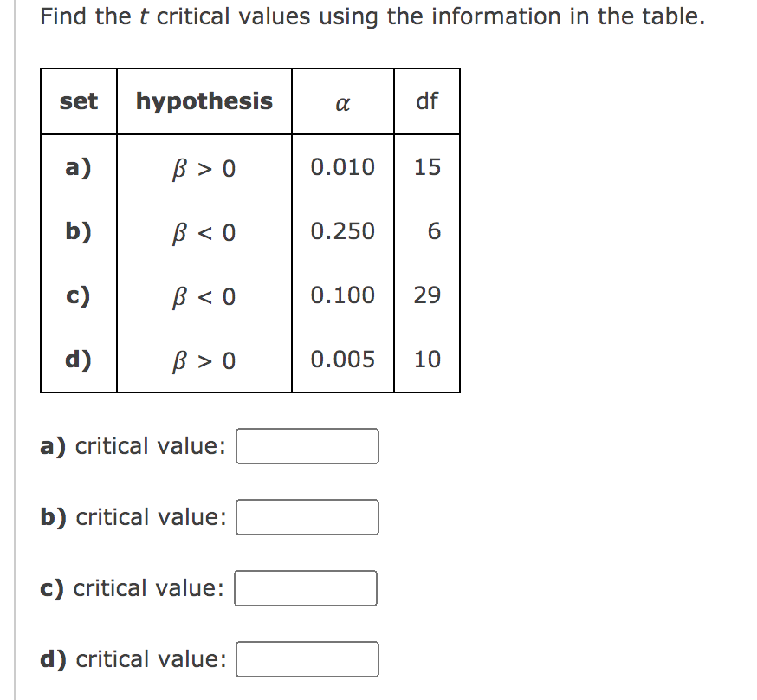Select the df column header
This screenshot has width=757, height=700.
tap(428, 100)
